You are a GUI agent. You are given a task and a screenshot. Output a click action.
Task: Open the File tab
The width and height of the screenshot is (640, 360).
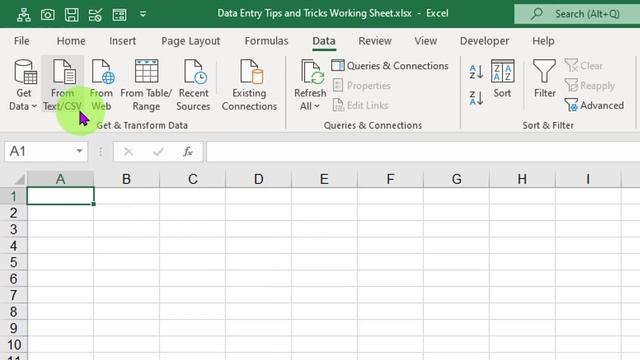22,41
